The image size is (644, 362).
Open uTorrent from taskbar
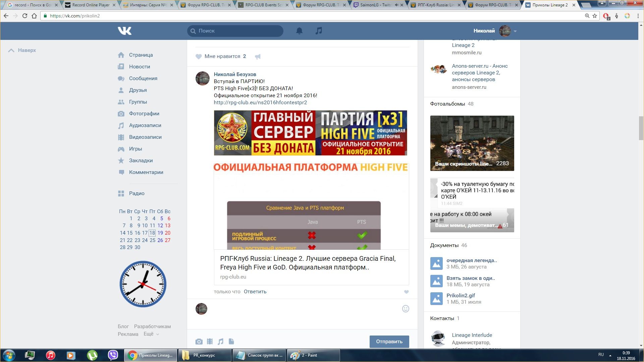point(92,355)
